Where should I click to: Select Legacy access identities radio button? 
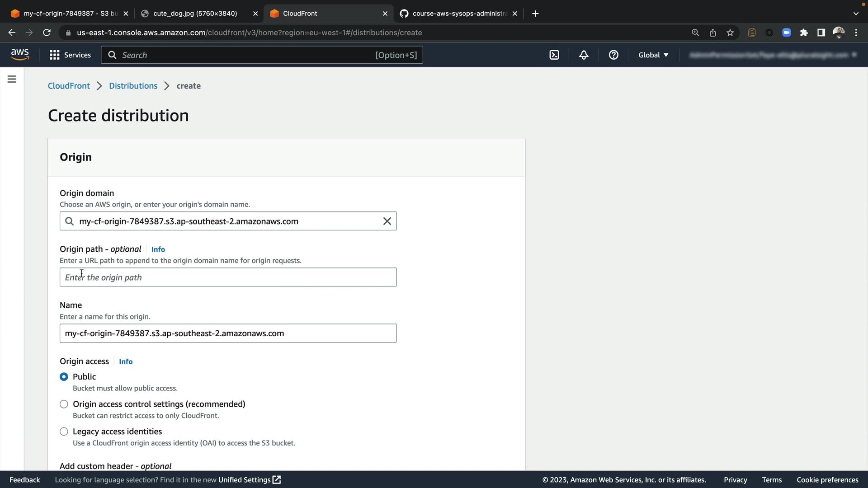(x=64, y=432)
